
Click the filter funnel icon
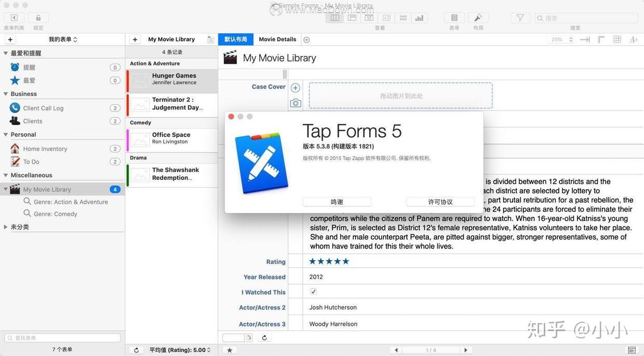click(519, 17)
